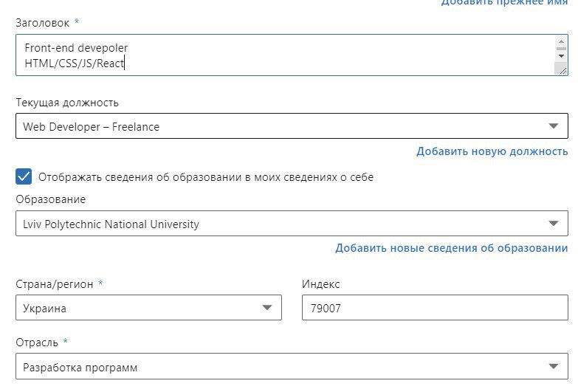Click the industry dropdown arrow icon
Viewport: 578px width, 392px height.
click(554, 367)
